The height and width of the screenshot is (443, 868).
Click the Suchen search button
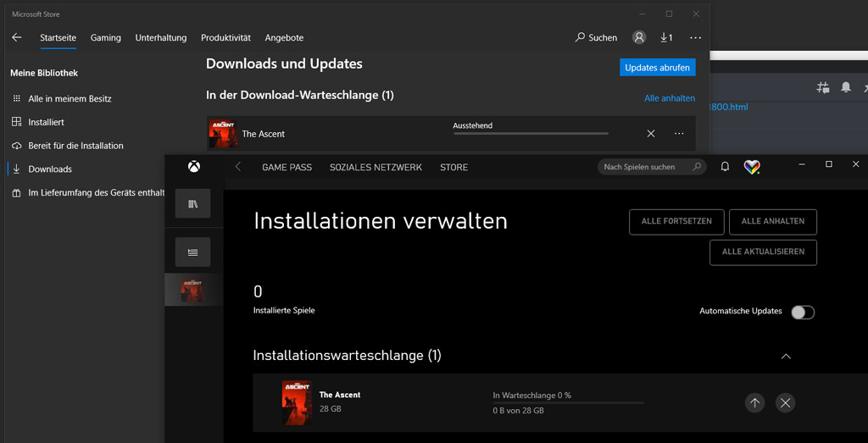[x=596, y=37]
